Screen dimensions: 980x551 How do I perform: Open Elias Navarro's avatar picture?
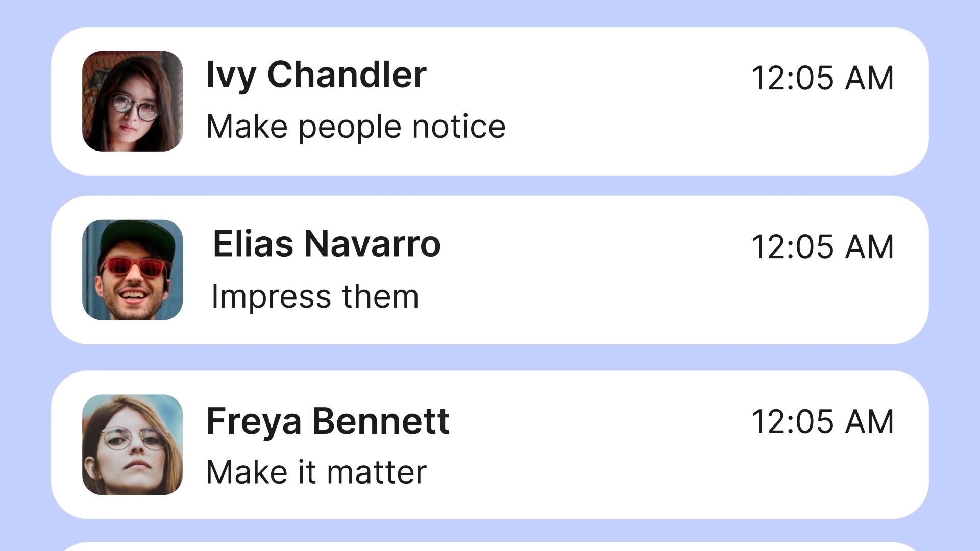click(x=132, y=270)
